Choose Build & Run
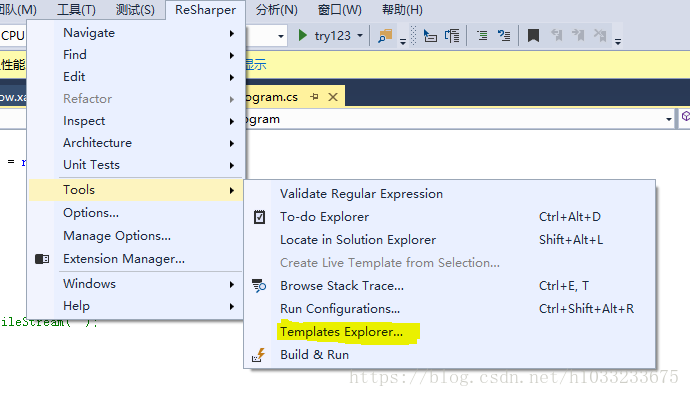The width and height of the screenshot is (690, 397). [x=450, y=355]
